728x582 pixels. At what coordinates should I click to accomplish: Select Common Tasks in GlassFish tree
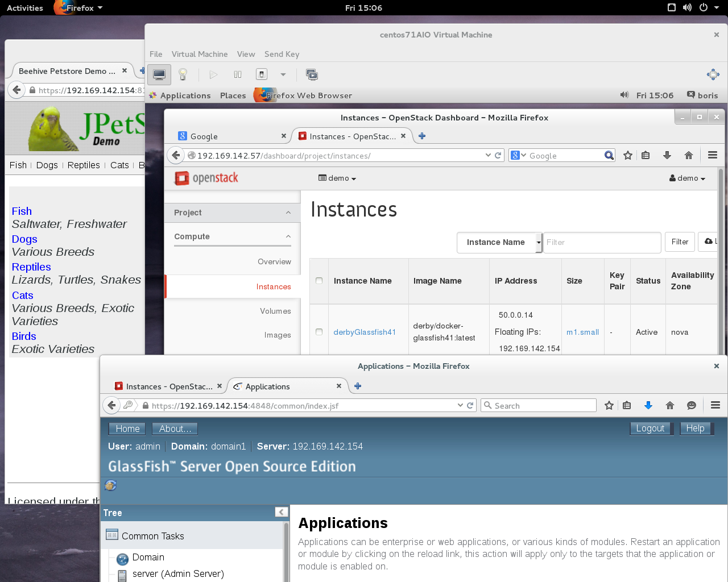tap(152, 536)
